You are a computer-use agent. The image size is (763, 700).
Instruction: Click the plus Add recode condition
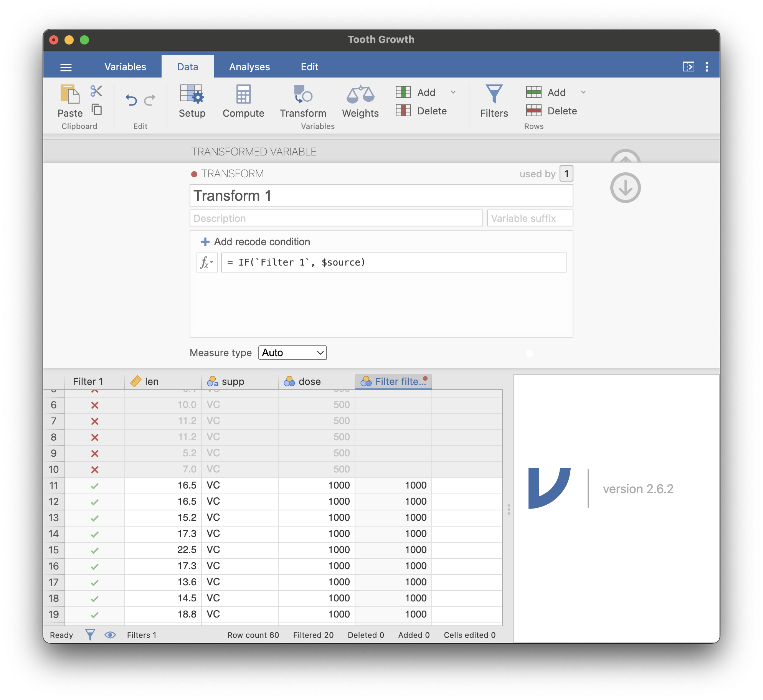255,242
